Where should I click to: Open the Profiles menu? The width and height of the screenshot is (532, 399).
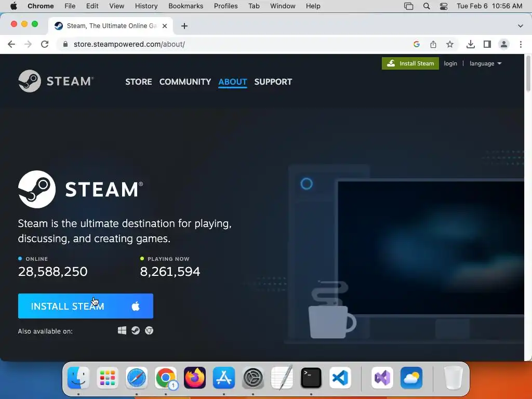[x=225, y=6]
